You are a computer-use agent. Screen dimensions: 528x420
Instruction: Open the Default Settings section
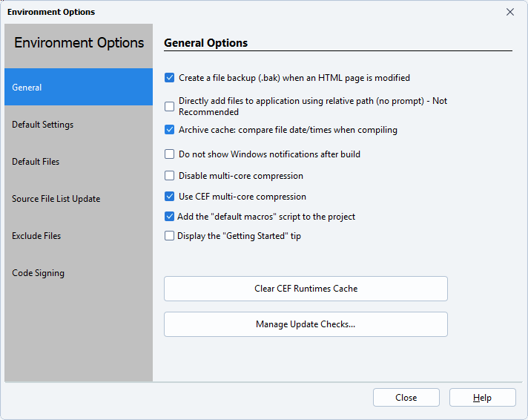[x=78, y=125]
